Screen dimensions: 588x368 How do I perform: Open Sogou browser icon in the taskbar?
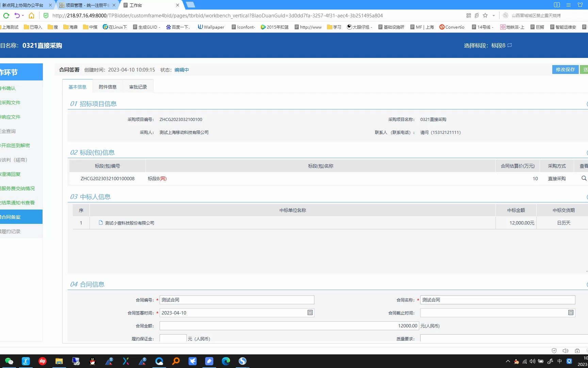243,361
